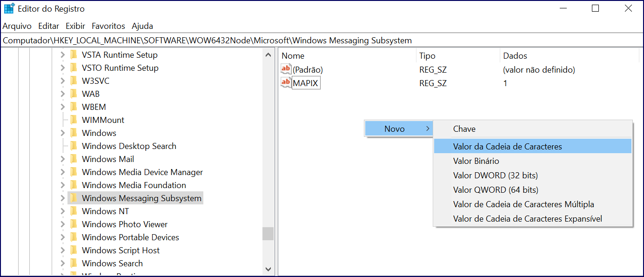Image resolution: width=644 pixels, height=277 pixels.
Task: Expand the Windows Script Host key
Action: click(x=63, y=250)
